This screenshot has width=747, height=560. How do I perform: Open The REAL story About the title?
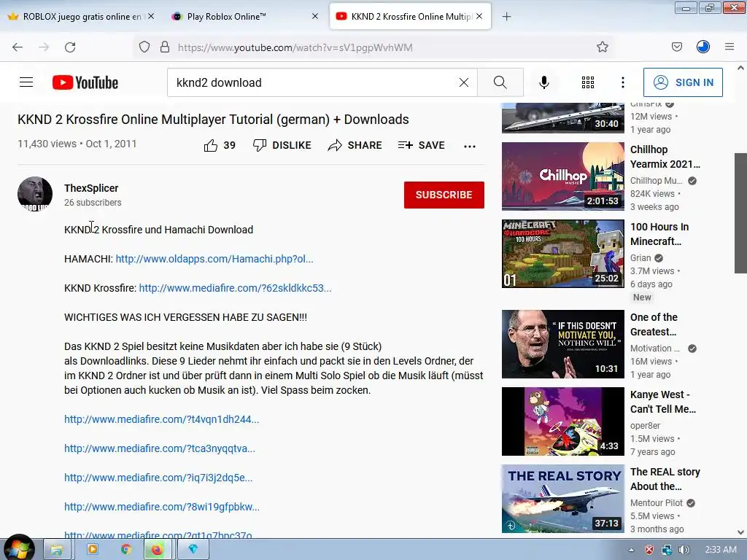pyautogui.click(x=665, y=479)
